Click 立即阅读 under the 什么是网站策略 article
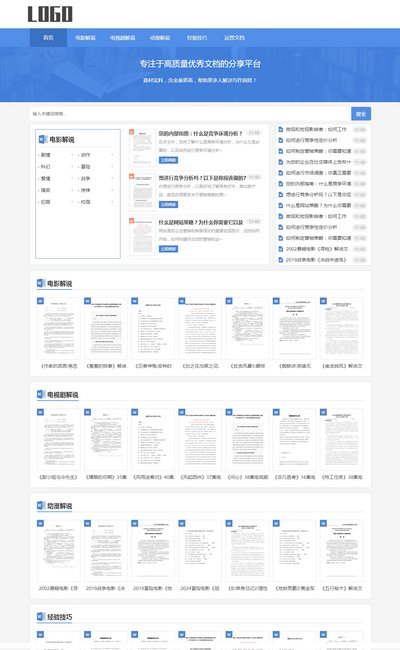The image size is (400, 650). pyautogui.click(x=168, y=249)
